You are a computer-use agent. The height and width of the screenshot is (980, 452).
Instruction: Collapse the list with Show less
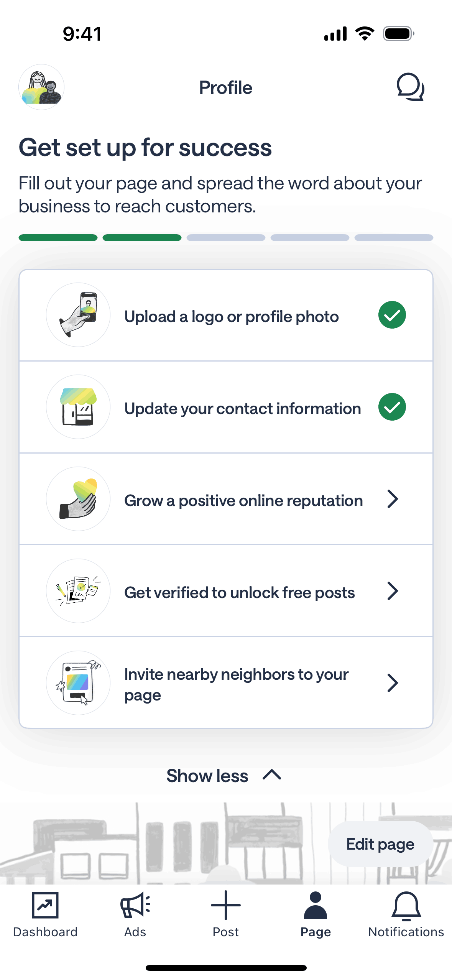(224, 776)
